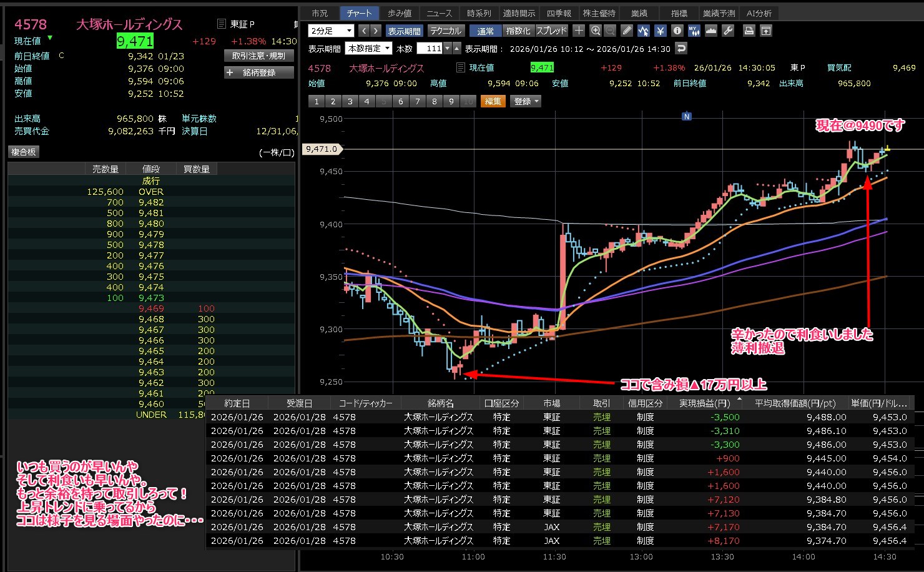Viewport: 924px width, 572px height.
Task: Click the 取引注意・規制 button
Action: 258,56
